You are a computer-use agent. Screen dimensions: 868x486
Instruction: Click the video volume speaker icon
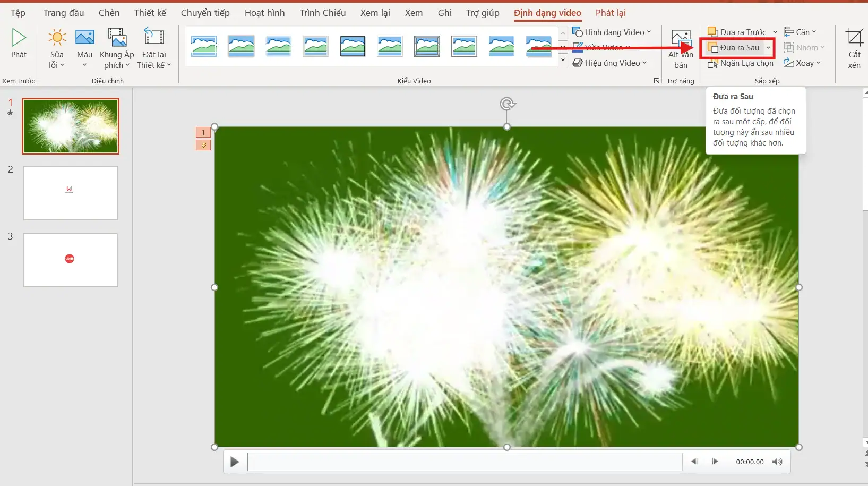[777, 462]
